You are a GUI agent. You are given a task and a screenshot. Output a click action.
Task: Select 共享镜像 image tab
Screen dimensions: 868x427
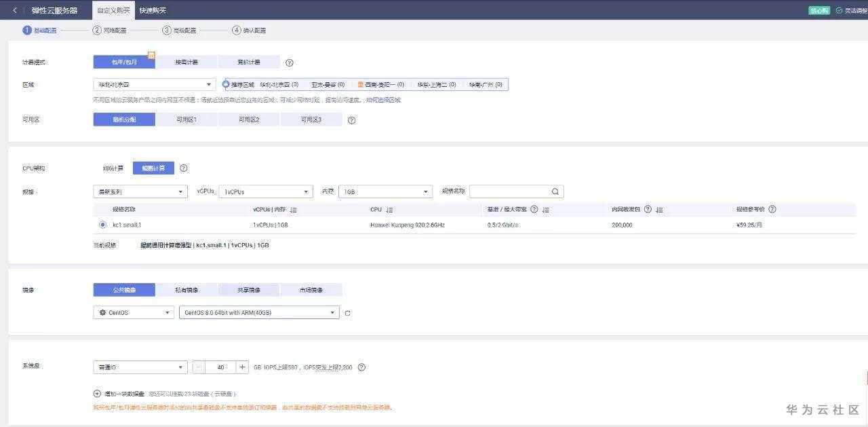point(249,290)
